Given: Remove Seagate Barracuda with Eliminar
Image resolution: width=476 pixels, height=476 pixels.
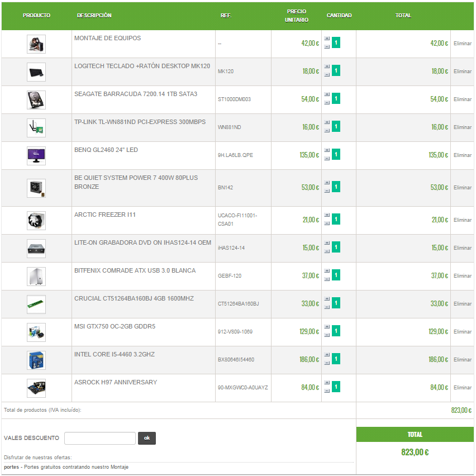Looking at the screenshot, I should point(463,99).
